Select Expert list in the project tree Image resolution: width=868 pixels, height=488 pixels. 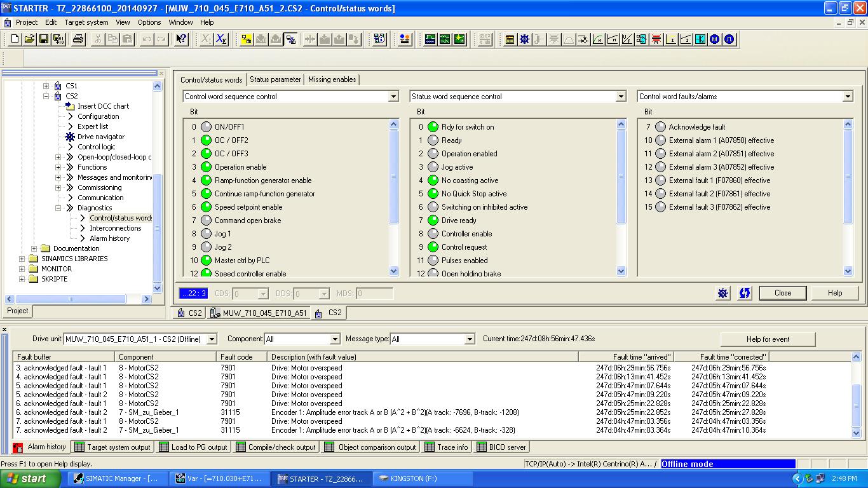coord(93,126)
